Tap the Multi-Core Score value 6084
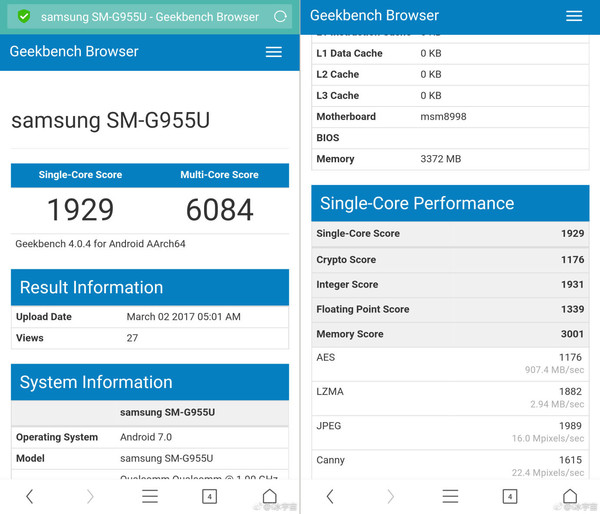This screenshot has height=514, width=600. (219, 210)
